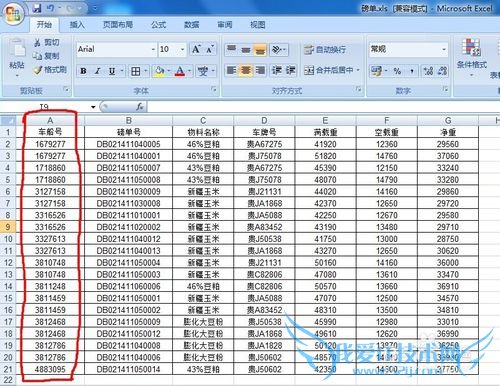Expand the underline style dropdown arrow
The image size is (500, 386).
click(122, 71)
